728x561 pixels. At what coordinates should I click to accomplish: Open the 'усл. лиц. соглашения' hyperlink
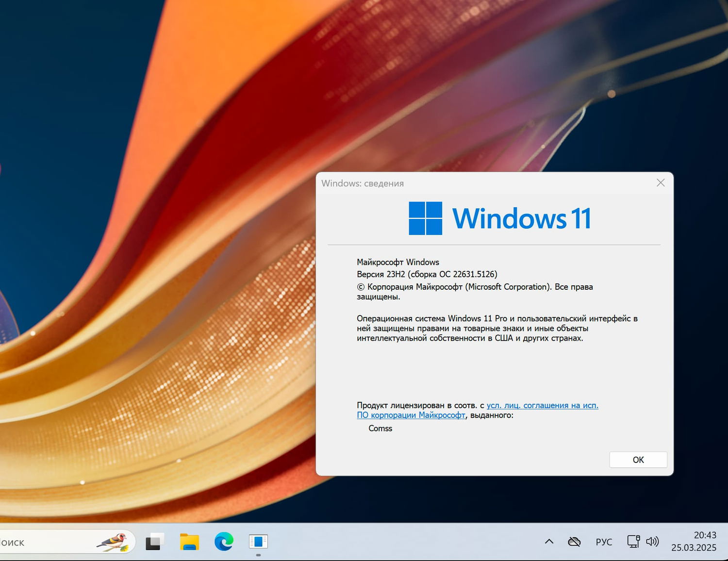(542, 405)
